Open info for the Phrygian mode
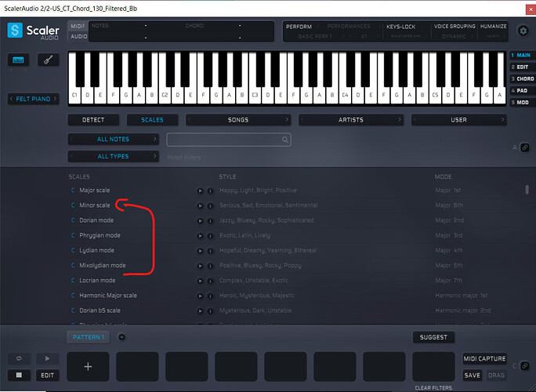This screenshot has height=392, width=536. pos(210,236)
